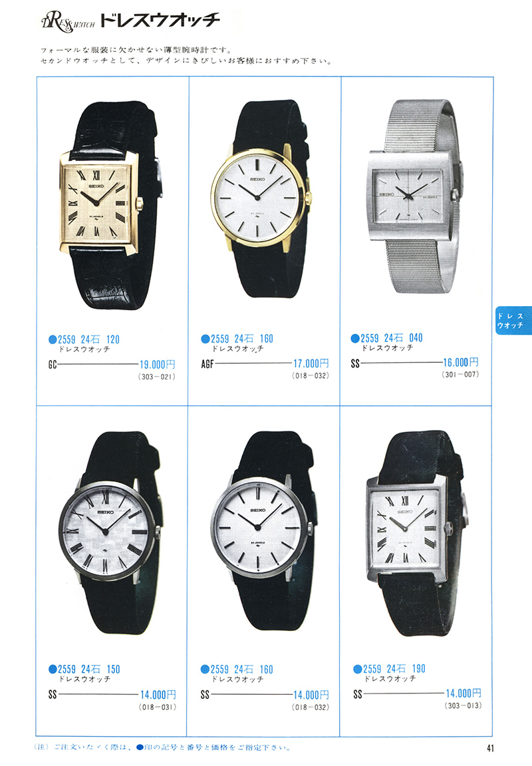Click the blue bullet beside 2559 24石 040

point(355,338)
